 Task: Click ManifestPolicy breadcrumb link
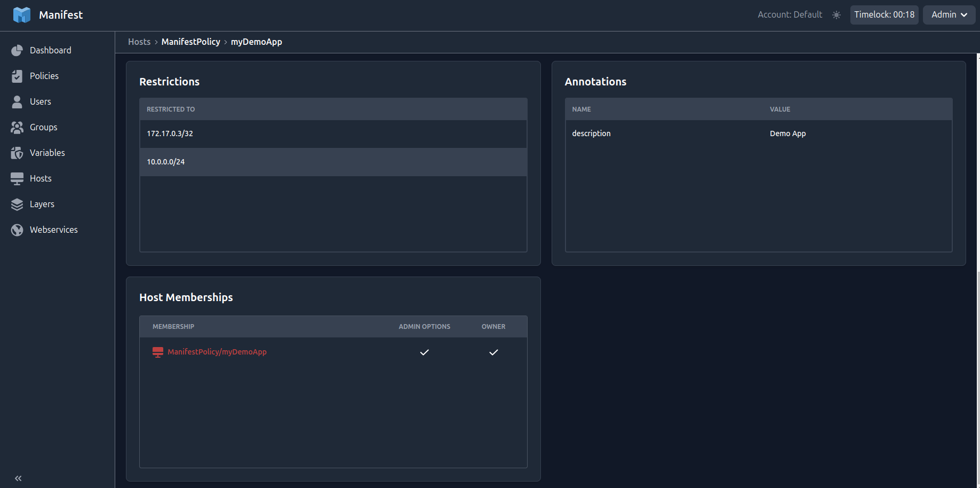point(191,42)
